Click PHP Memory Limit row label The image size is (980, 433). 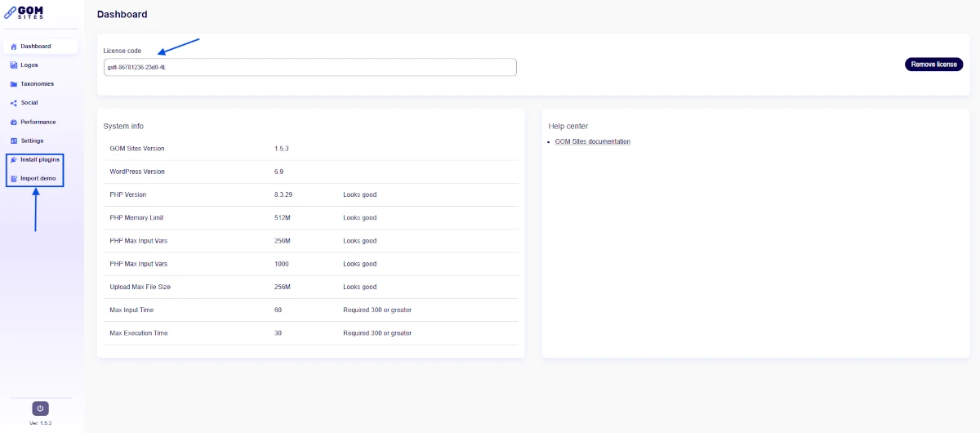(x=136, y=218)
